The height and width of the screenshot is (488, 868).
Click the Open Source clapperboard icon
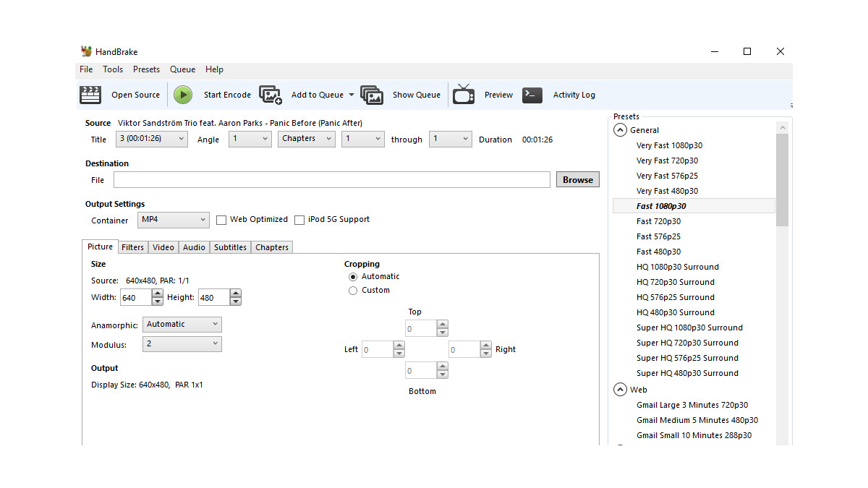click(x=90, y=95)
